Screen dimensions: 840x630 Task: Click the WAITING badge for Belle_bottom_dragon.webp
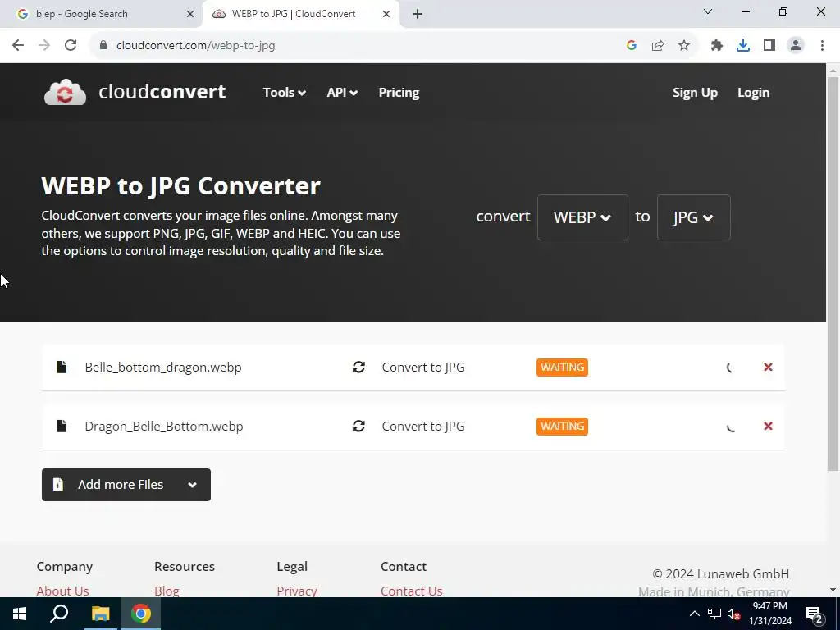tap(562, 367)
